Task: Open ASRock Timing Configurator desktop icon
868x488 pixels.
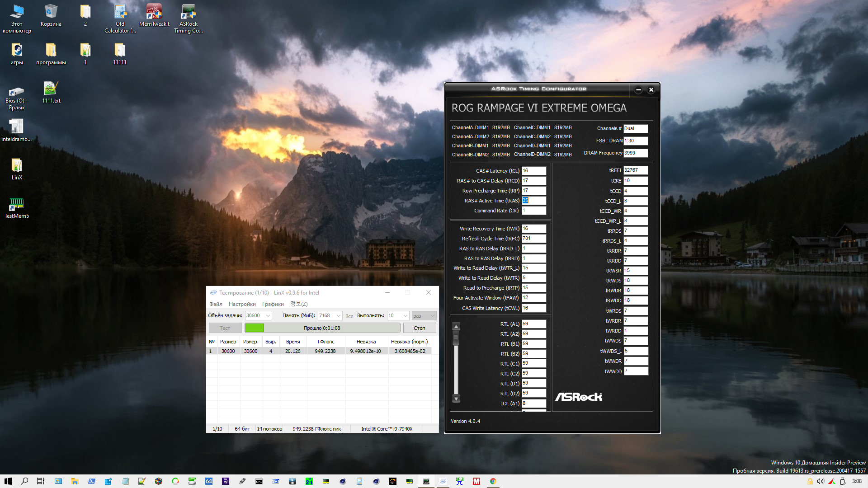Action: pyautogui.click(x=188, y=14)
